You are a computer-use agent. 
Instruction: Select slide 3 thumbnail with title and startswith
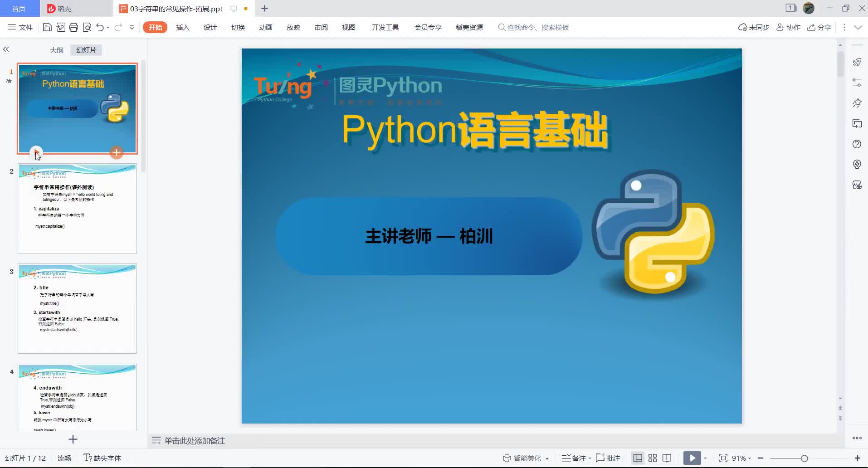click(77, 308)
